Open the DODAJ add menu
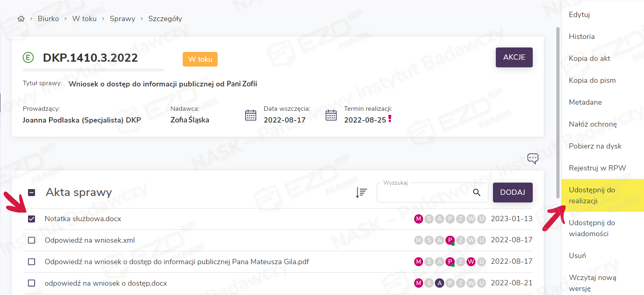The image size is (644, 295). 512,192
